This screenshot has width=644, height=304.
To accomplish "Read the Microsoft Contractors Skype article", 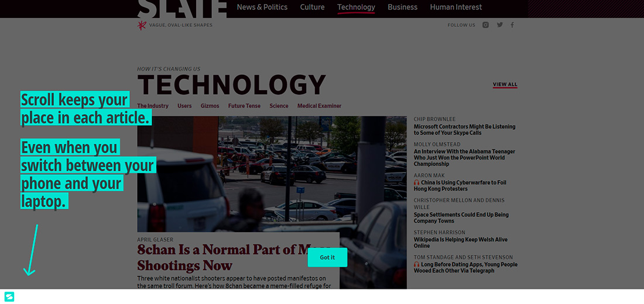I will 464,129.
